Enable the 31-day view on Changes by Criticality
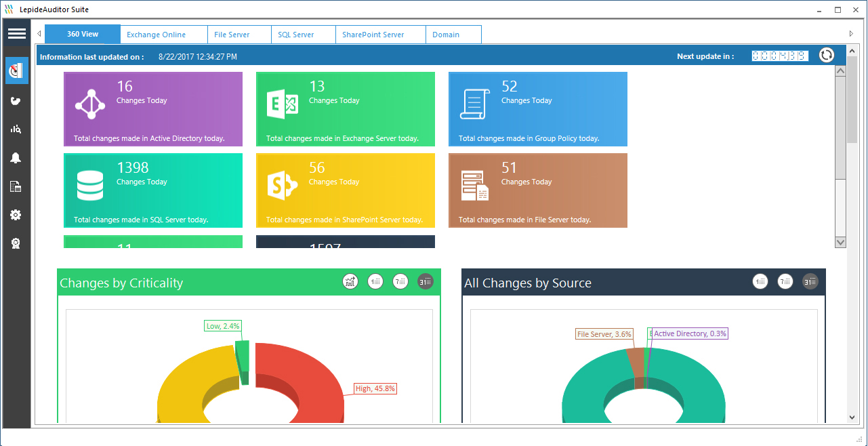 pos(426,281)
